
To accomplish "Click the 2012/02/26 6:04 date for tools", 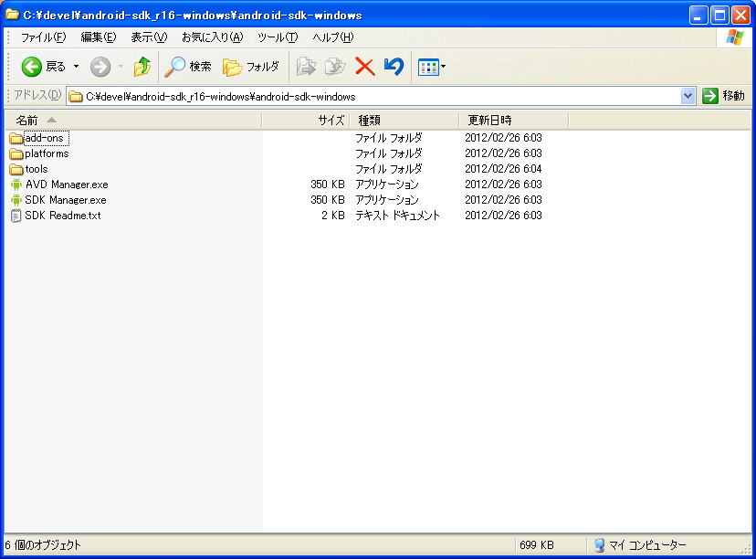I will pyautogui.click(x=503, y=169).
